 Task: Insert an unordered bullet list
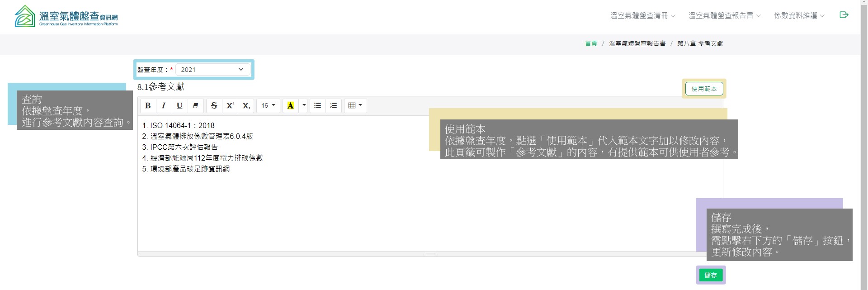click(x=317, y=105)
